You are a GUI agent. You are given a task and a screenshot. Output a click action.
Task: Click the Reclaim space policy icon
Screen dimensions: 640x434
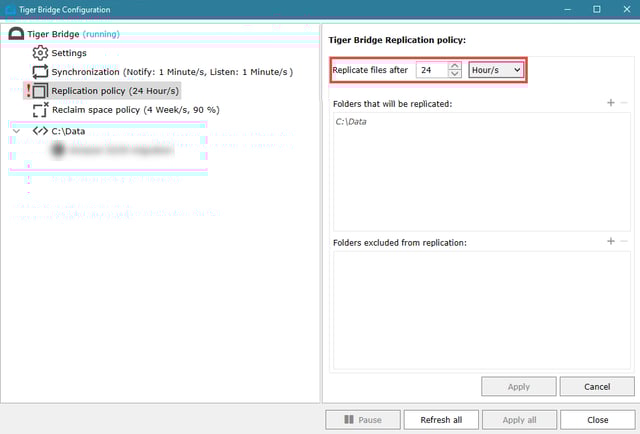coord(40,109)
